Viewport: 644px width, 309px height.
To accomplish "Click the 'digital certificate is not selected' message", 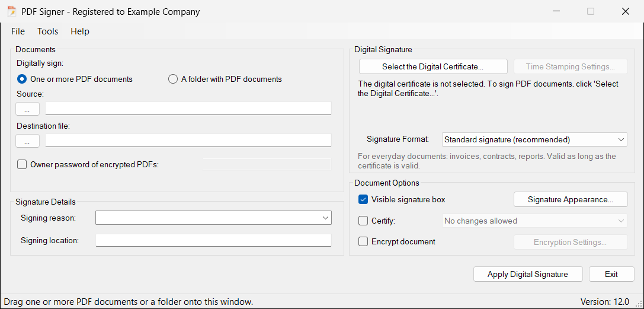I will click(x=488, y=89).
